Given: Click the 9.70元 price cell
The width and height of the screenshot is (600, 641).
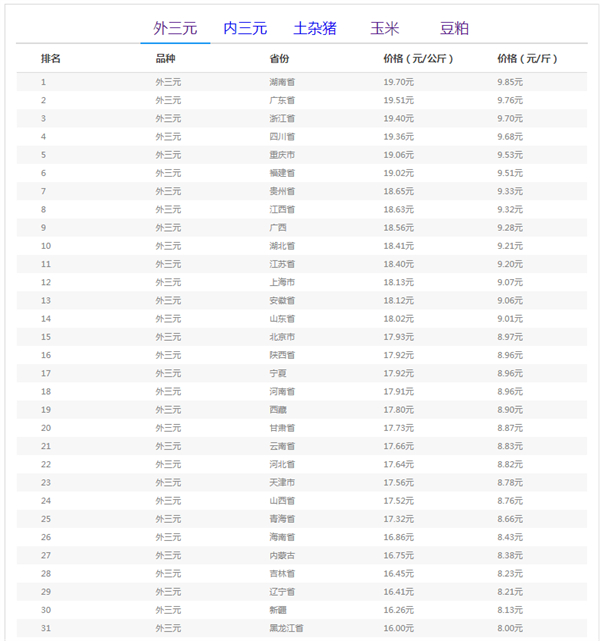Looking at the screenshot, I should tap(510, 119).
